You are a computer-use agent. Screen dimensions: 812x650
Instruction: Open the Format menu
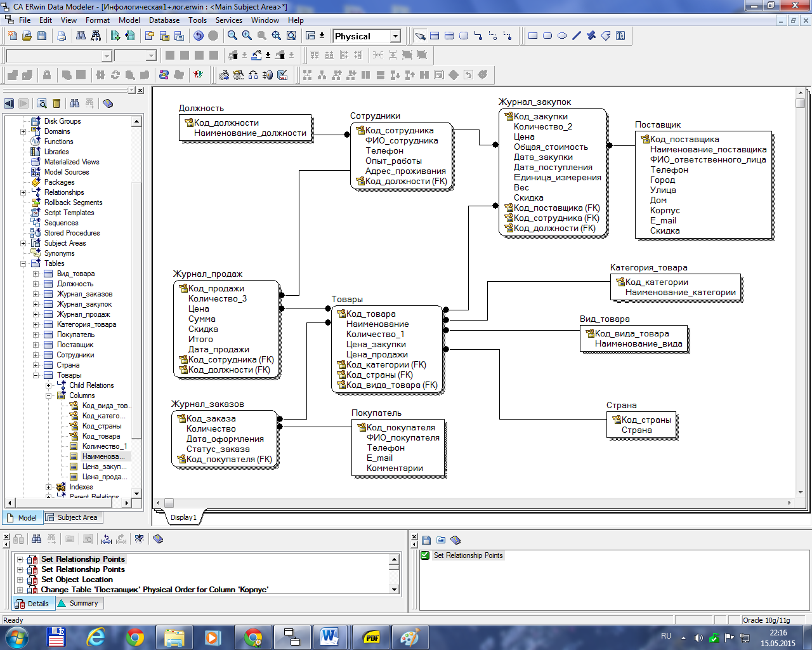point(98,20)
